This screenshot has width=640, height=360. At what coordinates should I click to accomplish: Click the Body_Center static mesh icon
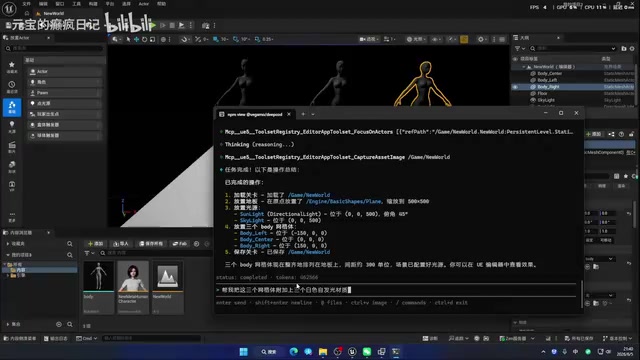tap(533, 73)
